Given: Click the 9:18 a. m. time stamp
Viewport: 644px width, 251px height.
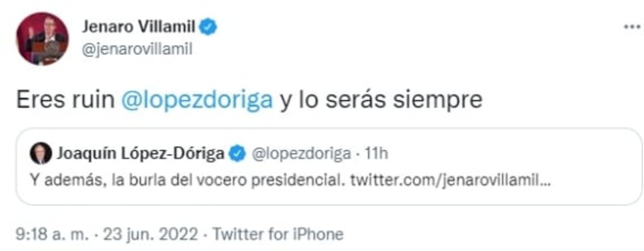Looking at the screenshot, I should tap(52, 234).
